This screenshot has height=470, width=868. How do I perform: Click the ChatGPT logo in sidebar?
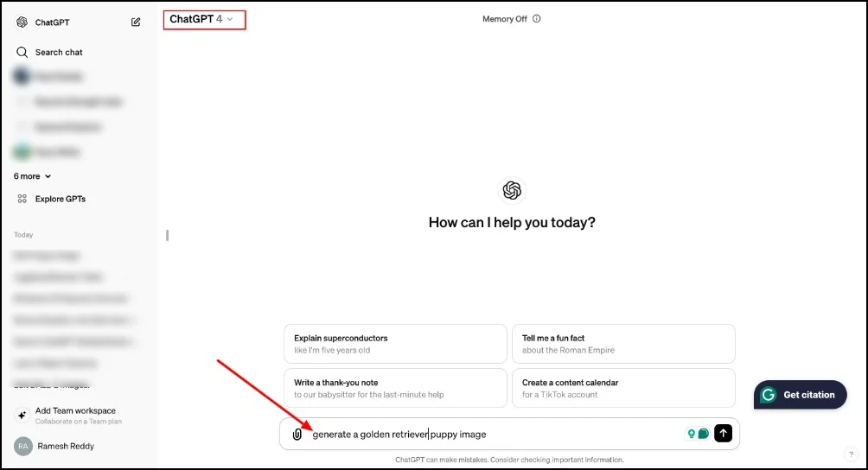coord(22,22)
